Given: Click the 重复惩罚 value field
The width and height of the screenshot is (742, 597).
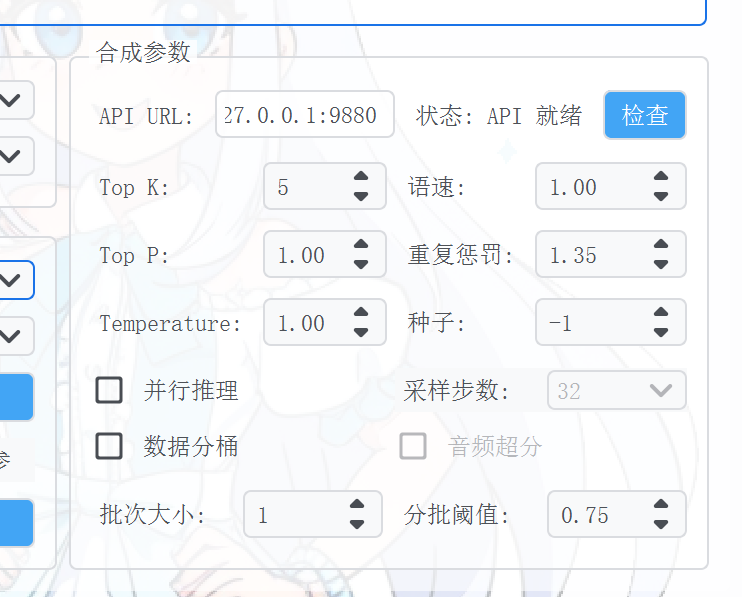Looking at the screenshot, I should (x=590, y=255).
